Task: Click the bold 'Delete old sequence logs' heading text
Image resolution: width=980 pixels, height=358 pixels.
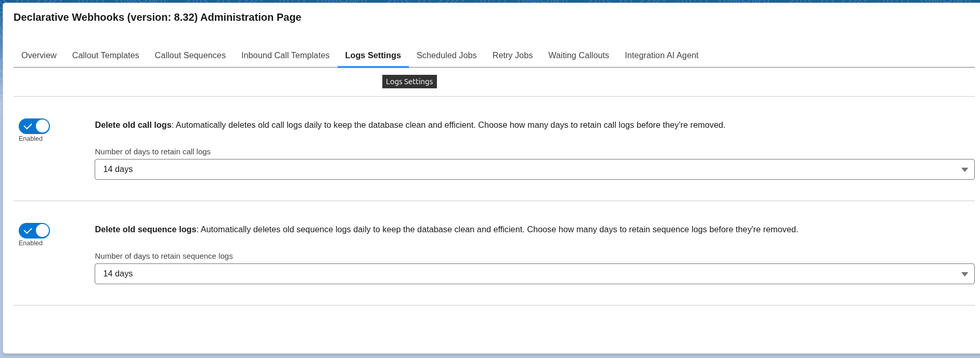Action: [x=146, y=230]
